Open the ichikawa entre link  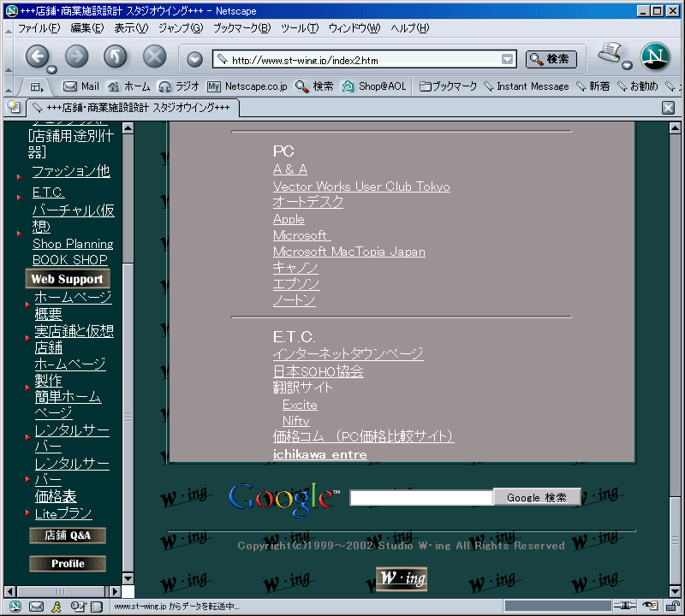(319, 454)
